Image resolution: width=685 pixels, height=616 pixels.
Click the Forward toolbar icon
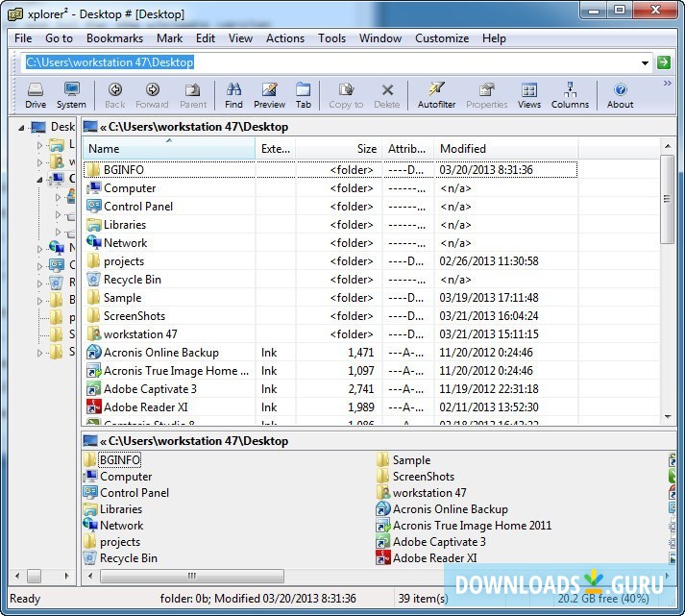point(152,95)
